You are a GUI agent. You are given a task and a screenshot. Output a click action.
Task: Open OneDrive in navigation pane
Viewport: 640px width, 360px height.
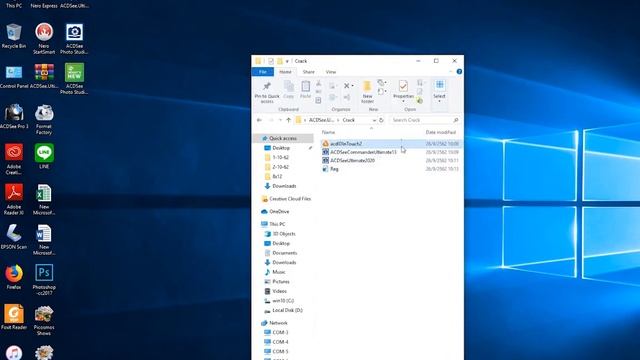[279, 211]
